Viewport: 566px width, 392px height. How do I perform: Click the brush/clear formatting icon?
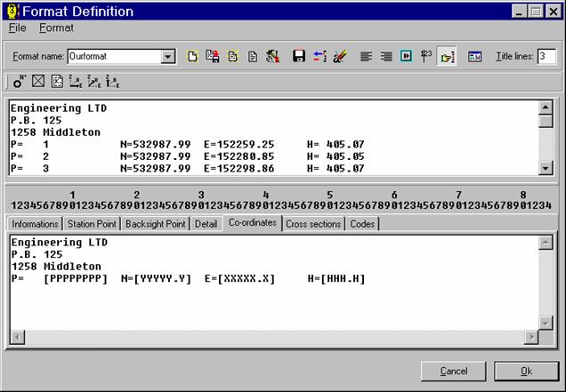coord(339,56)
